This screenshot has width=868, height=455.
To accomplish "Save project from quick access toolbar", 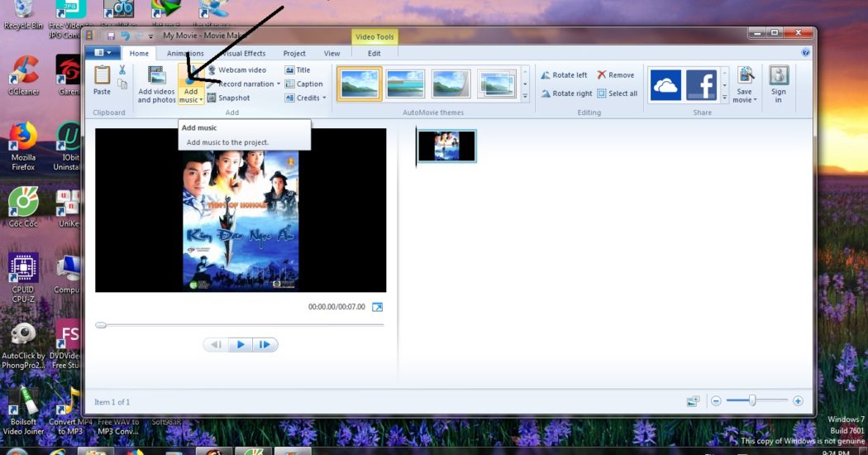I will (x=111, y=36).
